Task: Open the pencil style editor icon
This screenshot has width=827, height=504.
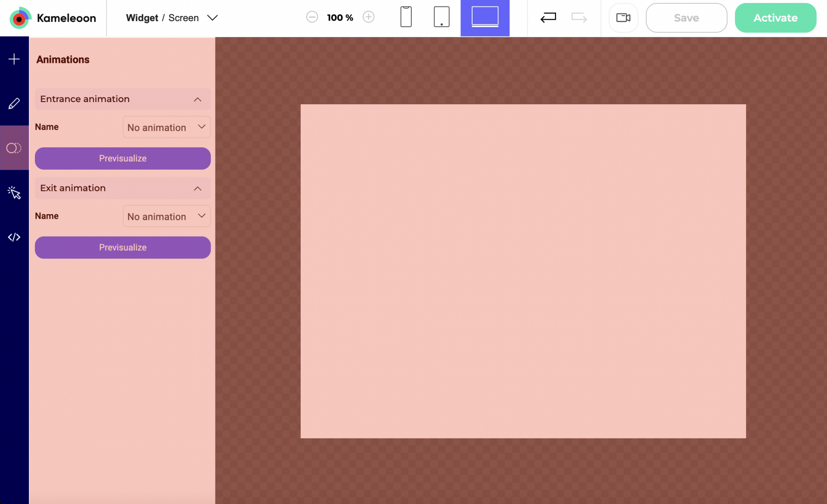Action: [x=14, y=103]
